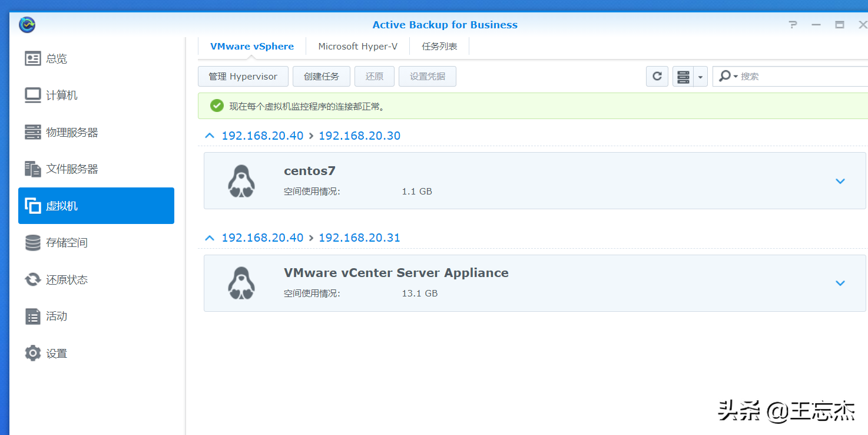The height and width of the screenshot is (435, 868).
Task: Select VMware vCenter Server Appliance name
Action: click(396, 273)
